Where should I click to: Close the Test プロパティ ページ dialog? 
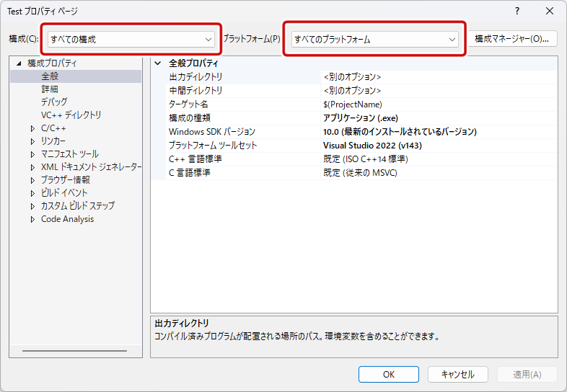pos(550,12)
